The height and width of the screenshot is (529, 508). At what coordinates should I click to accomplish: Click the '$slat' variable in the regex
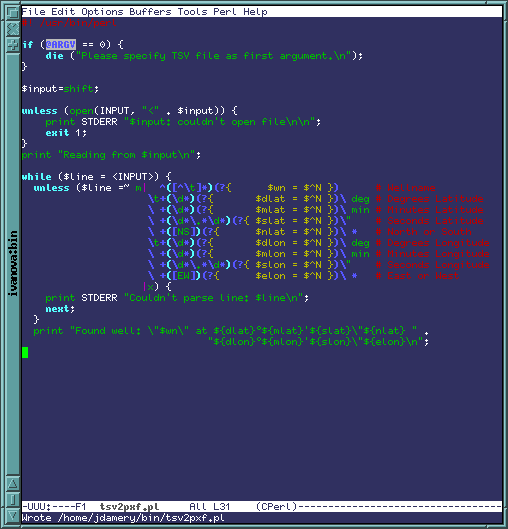click(270, 221)
